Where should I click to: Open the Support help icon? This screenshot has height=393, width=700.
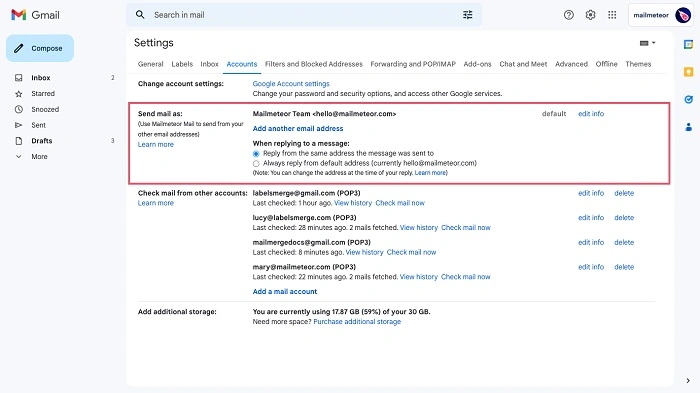click(568, 15)
